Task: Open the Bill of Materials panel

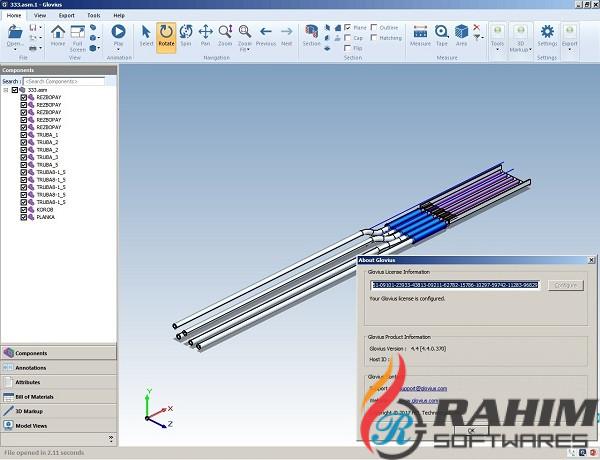Action: click(59, 397)
